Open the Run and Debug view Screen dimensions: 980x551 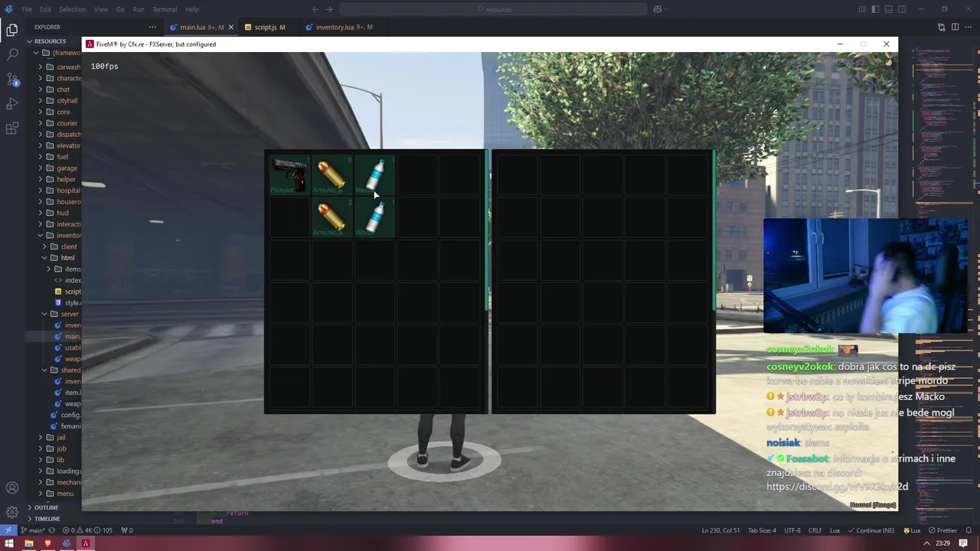click(x=11, y=104)
